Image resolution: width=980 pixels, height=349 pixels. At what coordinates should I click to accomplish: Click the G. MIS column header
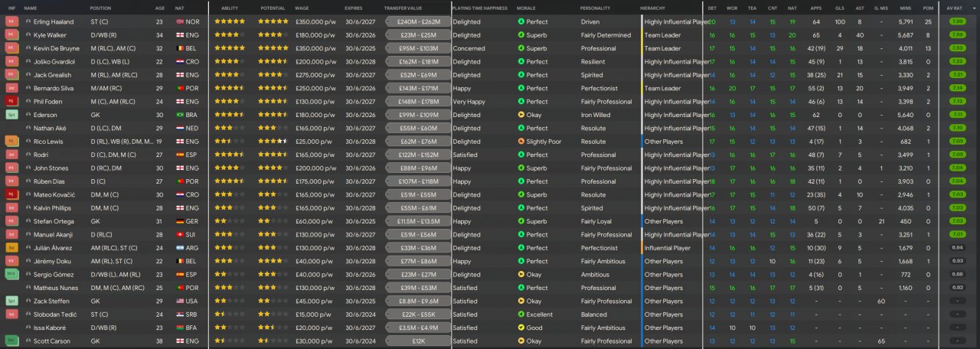(881, 8)
